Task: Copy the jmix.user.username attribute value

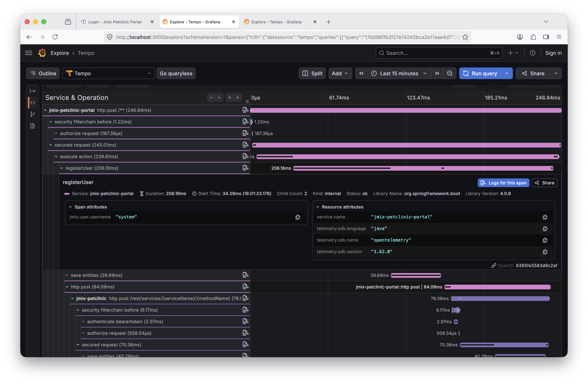Action: tap(298, 217)
